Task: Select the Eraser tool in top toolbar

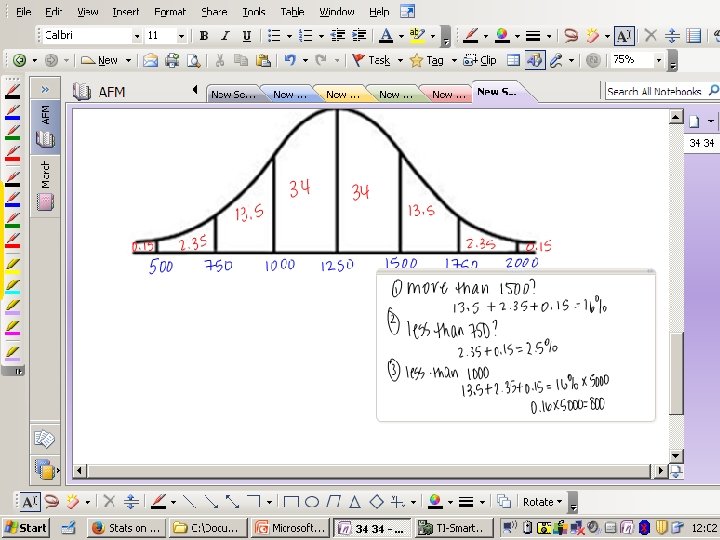Action: [594, 35]
